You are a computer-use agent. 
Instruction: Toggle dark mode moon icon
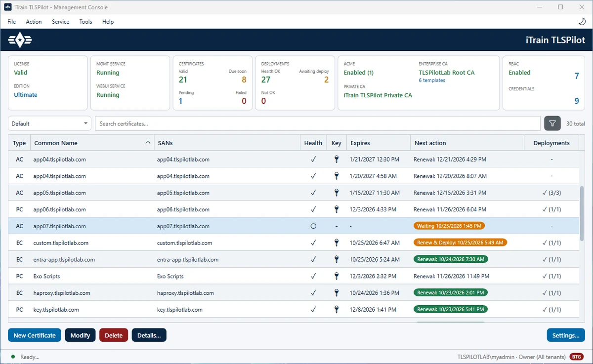582,22
